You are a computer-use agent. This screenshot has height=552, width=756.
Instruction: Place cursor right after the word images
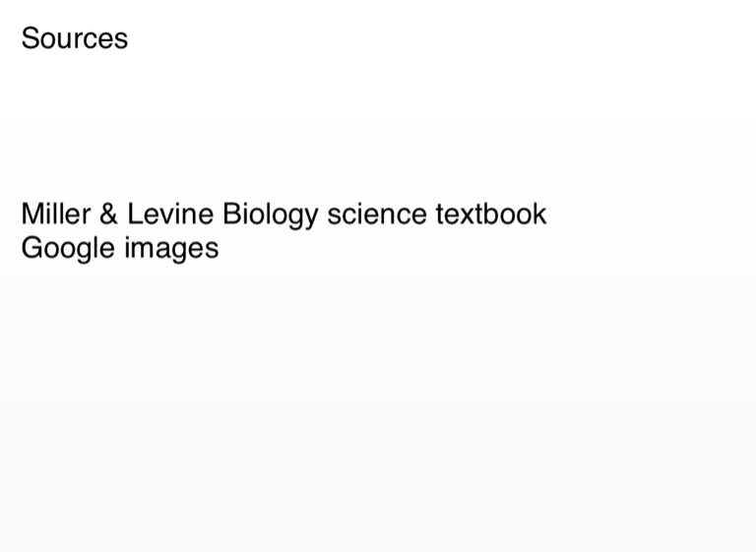pyautogui.click(x=220, y=248)
